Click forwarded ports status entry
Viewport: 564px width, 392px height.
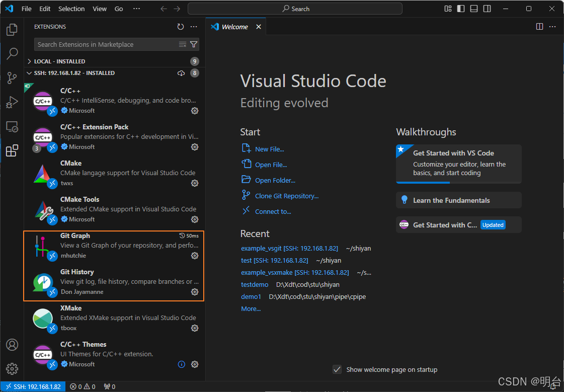110,386
